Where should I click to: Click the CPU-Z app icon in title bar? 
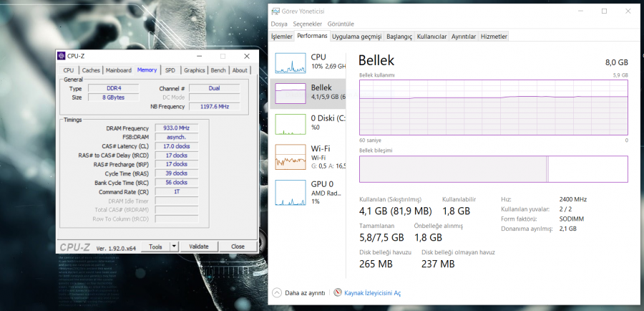62,56
